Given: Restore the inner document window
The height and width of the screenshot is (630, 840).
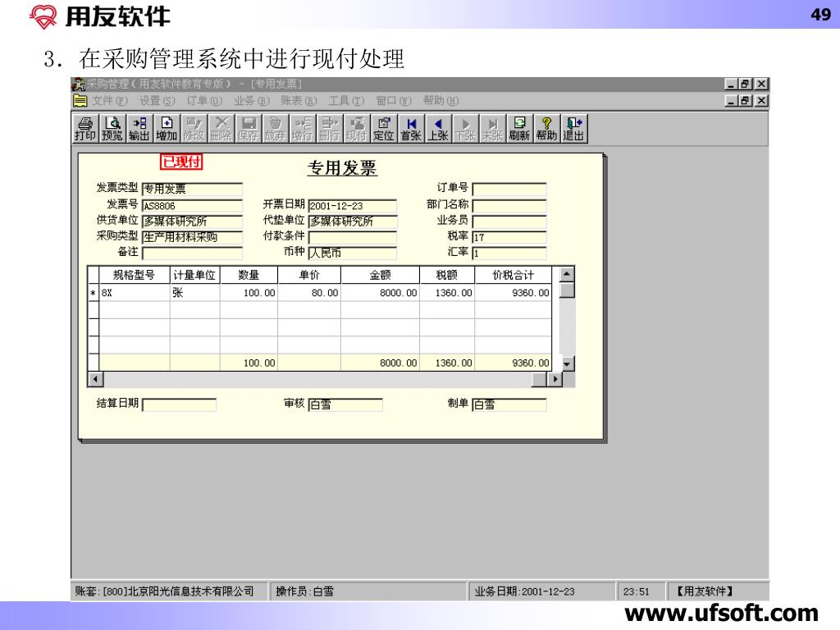Looking at the screenshot, I should (746, 101).
